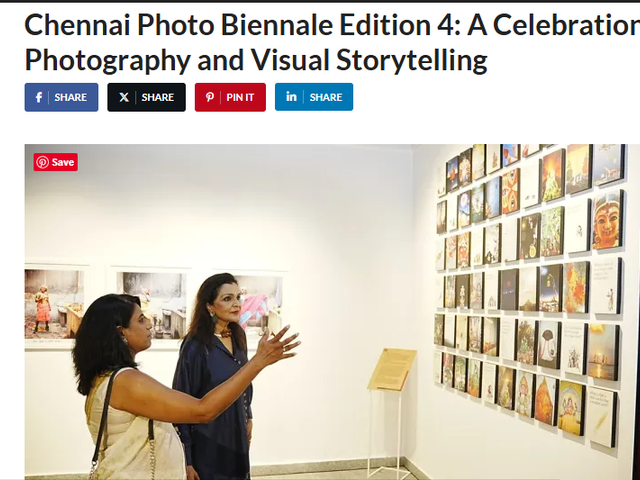Click the Pinterest logo on Pin It

[x=210, y=97]
